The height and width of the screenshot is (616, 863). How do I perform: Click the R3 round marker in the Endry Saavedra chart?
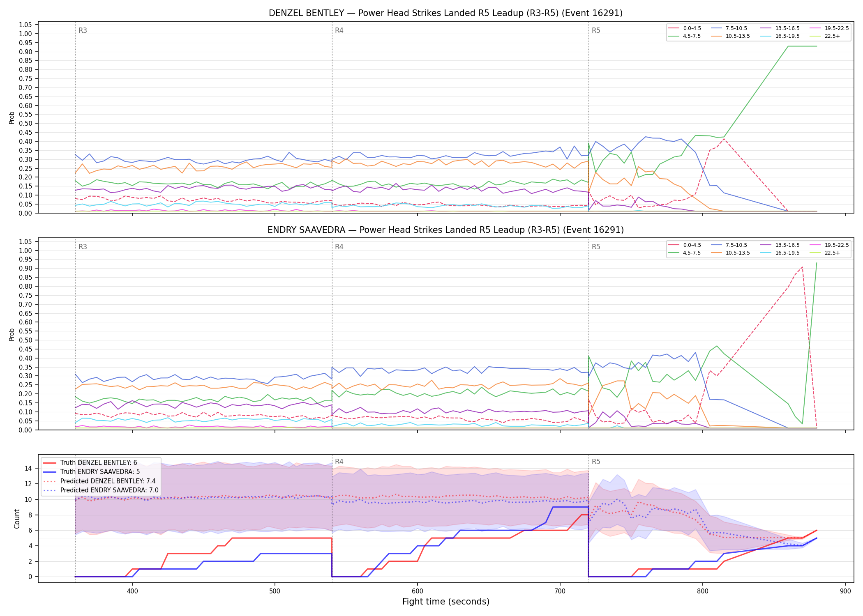pyautogui.click(x=83, y=247)
